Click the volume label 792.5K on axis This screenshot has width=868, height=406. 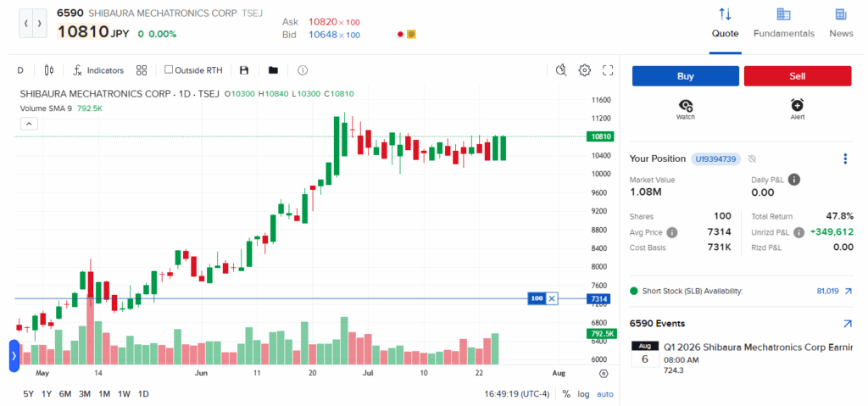tap(601, 333)
